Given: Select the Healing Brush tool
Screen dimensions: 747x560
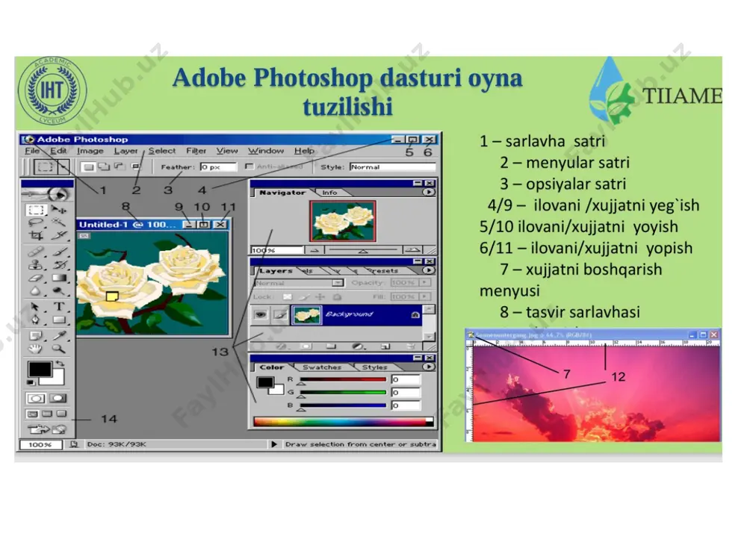Looking at the screenshot, I should [x=36, y=251].
